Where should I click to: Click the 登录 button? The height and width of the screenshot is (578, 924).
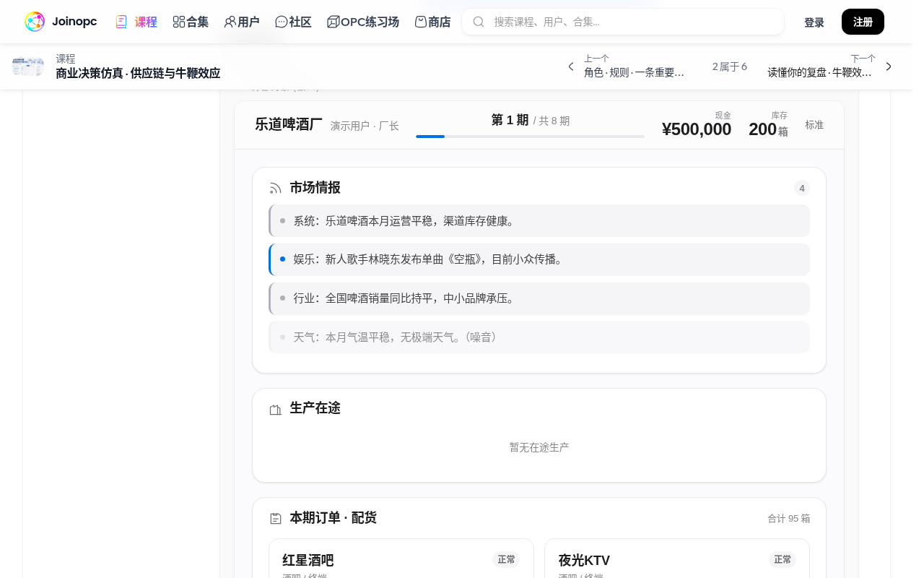[x=814, y=22]
